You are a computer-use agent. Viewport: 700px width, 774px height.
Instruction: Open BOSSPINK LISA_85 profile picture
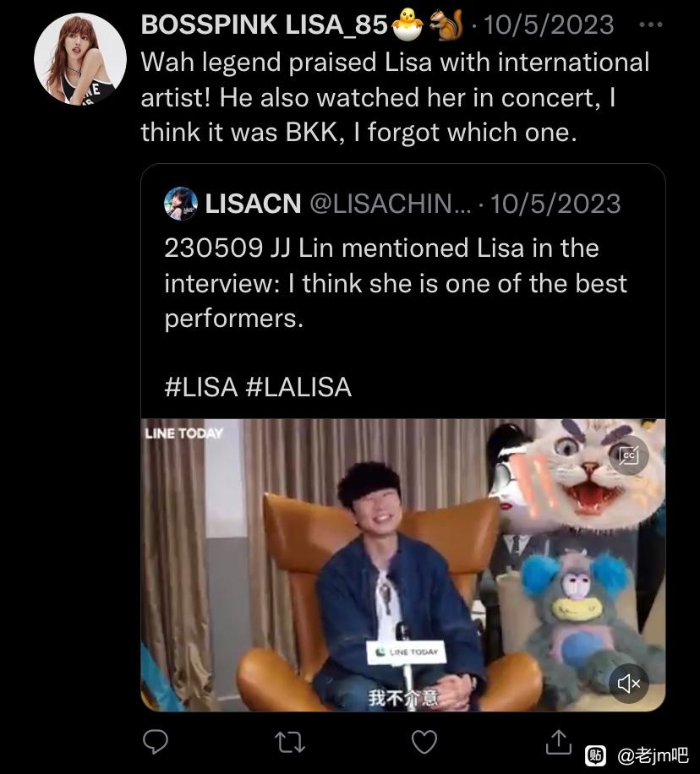tap(80, 59)
